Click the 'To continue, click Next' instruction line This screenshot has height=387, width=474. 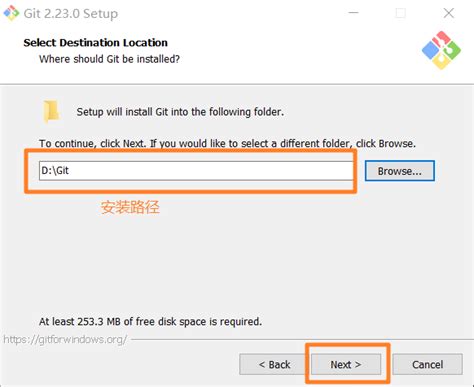coord(227,144)
